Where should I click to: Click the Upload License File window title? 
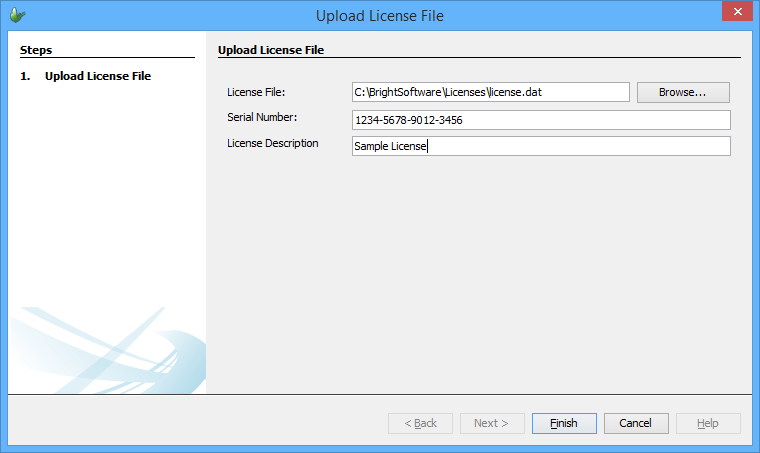pyautogui.click(x=379, y=15)
